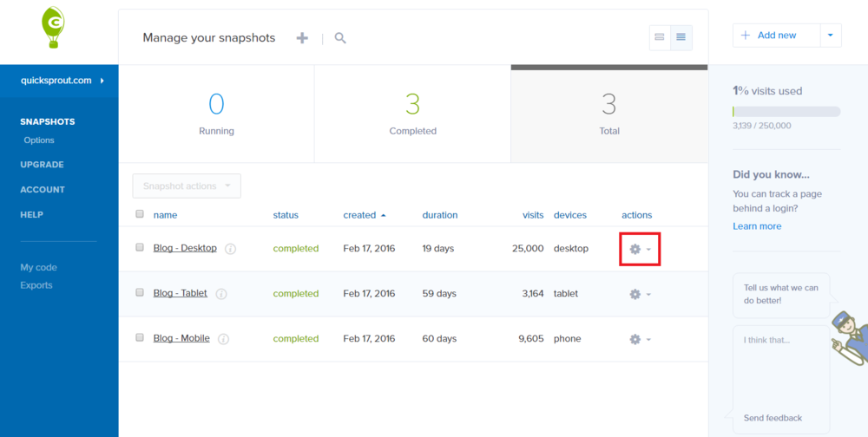Switch to the compact list view icon
868x437 pixels.
[x=660, y=37]
